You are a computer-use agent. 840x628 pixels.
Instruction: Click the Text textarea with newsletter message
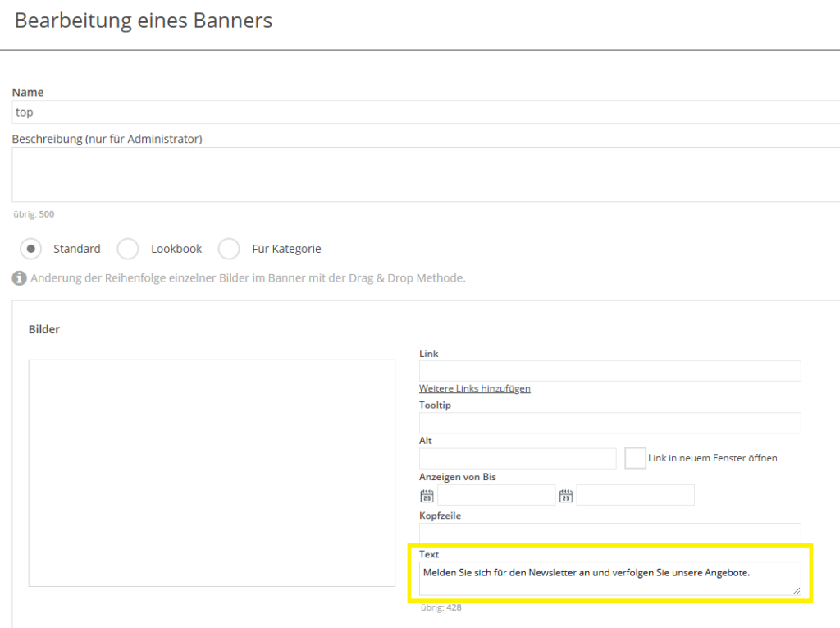(610, 578)
